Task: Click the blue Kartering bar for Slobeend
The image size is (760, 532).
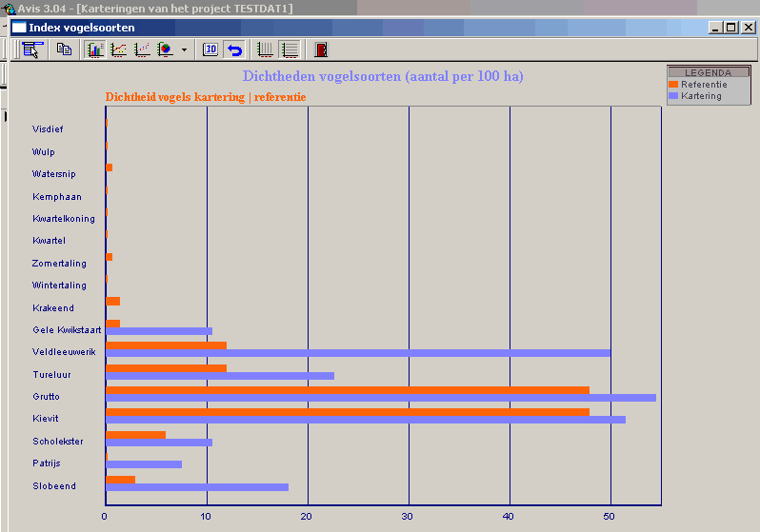Action: pos(197,487)
